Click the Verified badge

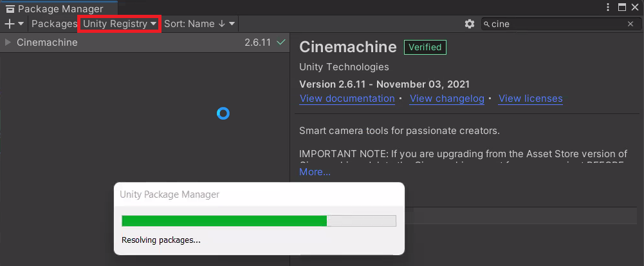click(x=425, y=47)
